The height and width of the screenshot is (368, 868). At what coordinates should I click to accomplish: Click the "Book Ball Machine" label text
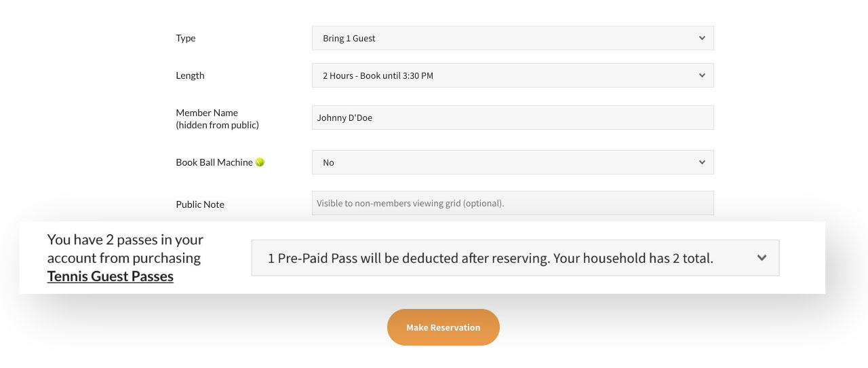[214, 162]
